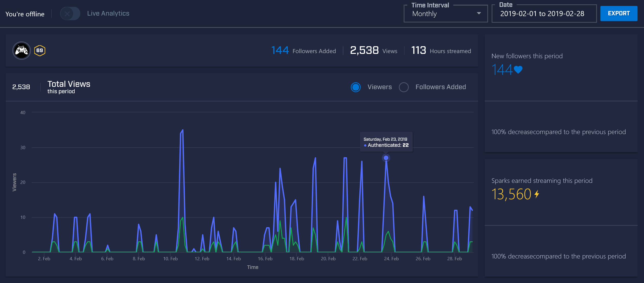The width and height of the screenshot is (644, 283).
Task: Click the Feb 10 peak on viewers chart
Action: click(x=182, y=130)
